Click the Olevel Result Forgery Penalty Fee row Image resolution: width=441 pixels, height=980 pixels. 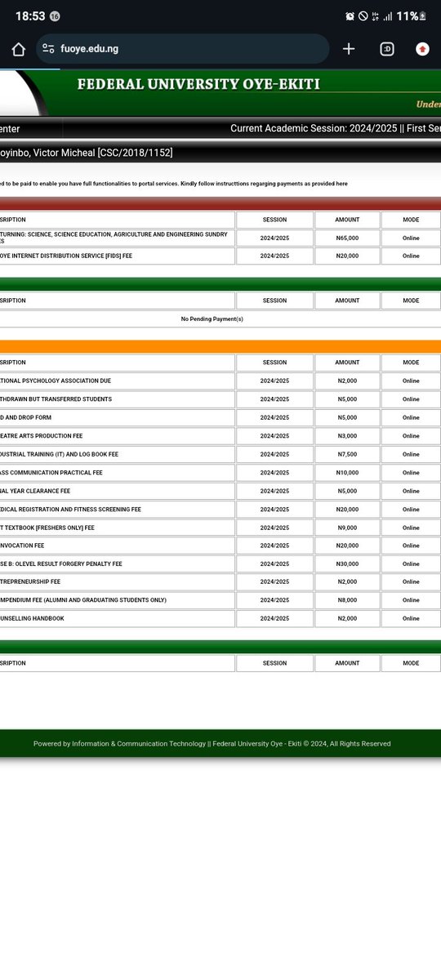tap(220, 563)
